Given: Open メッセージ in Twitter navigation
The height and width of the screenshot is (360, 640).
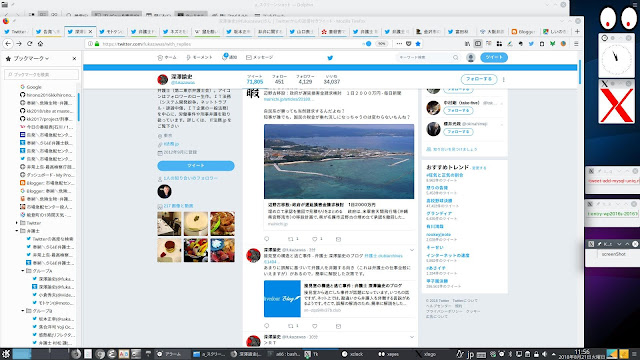Looking at the screenshot, I should pos(260,58).
